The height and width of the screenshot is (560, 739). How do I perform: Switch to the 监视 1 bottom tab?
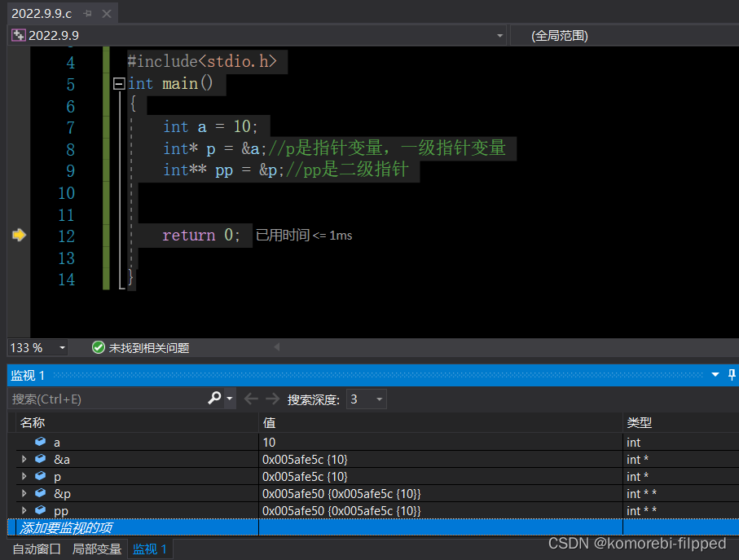coord(149,549)
